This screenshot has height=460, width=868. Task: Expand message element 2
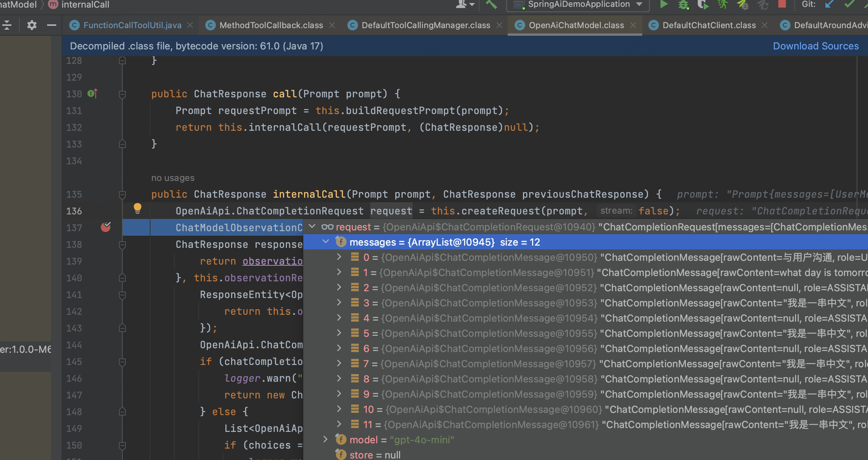click(x=339, y=287)
